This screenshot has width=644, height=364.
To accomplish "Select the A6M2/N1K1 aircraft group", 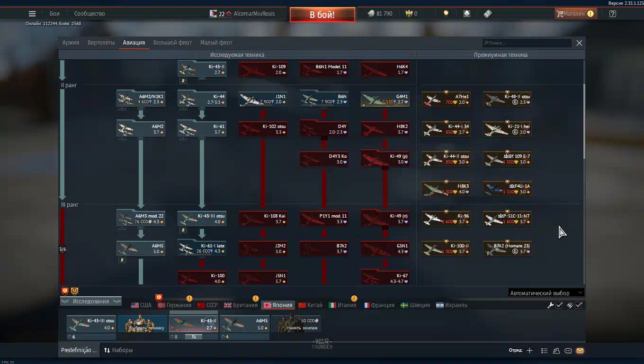I will click(141, 99).
